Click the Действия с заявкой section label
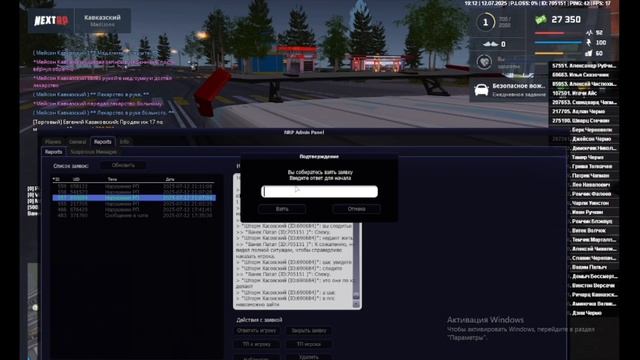Viewport: 640px width, 360px height. coord(259,320)
